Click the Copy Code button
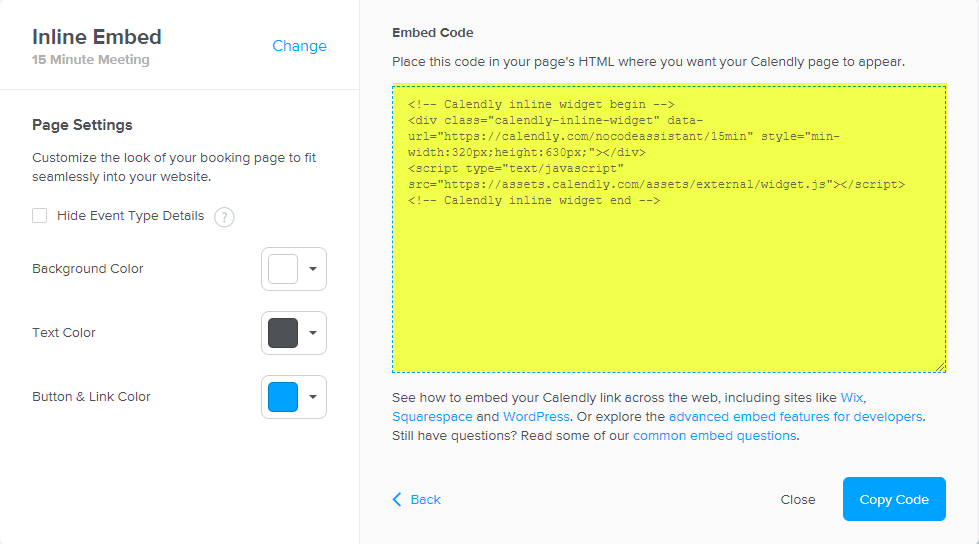The height and width of the screenshot is (544, 979). click(894, 499)
